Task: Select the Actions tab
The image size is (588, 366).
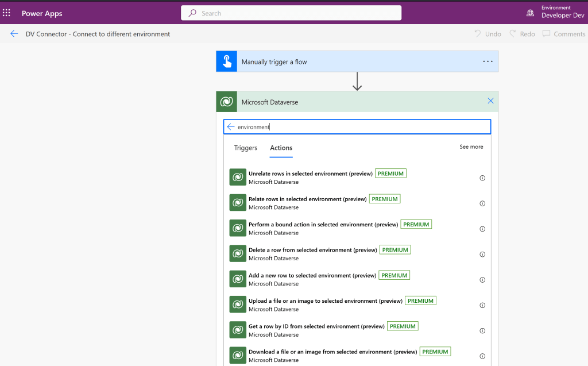Action: 281,148
